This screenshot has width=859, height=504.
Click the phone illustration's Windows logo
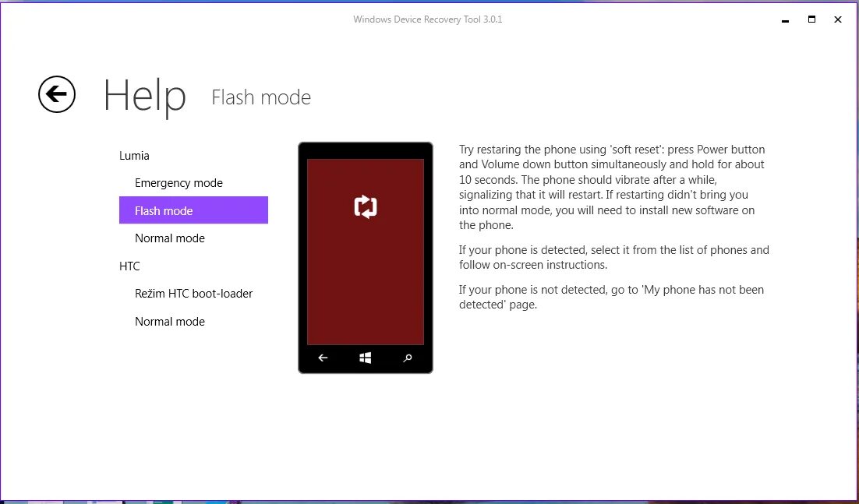[366, 358]
